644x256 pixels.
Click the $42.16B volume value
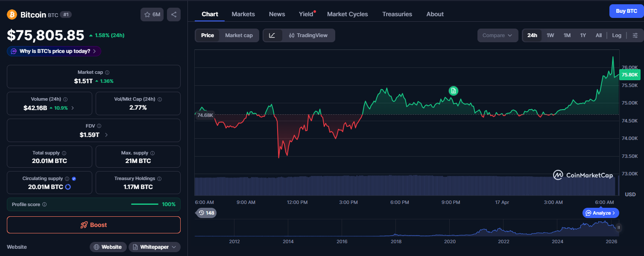35,108
